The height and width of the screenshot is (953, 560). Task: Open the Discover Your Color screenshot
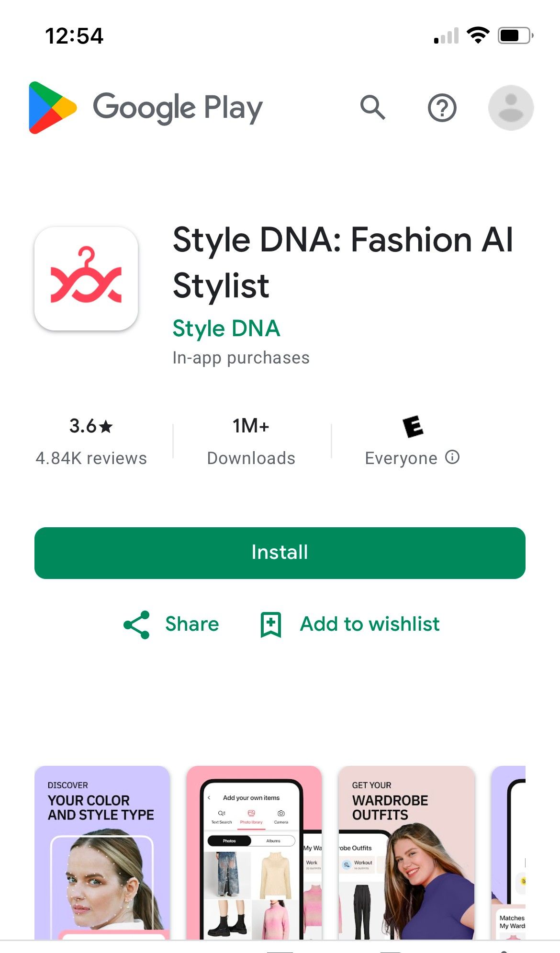[x=102, y=852]
